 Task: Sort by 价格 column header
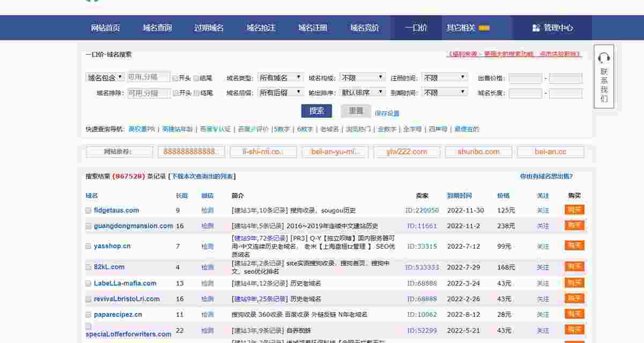(x=504, y=196)
